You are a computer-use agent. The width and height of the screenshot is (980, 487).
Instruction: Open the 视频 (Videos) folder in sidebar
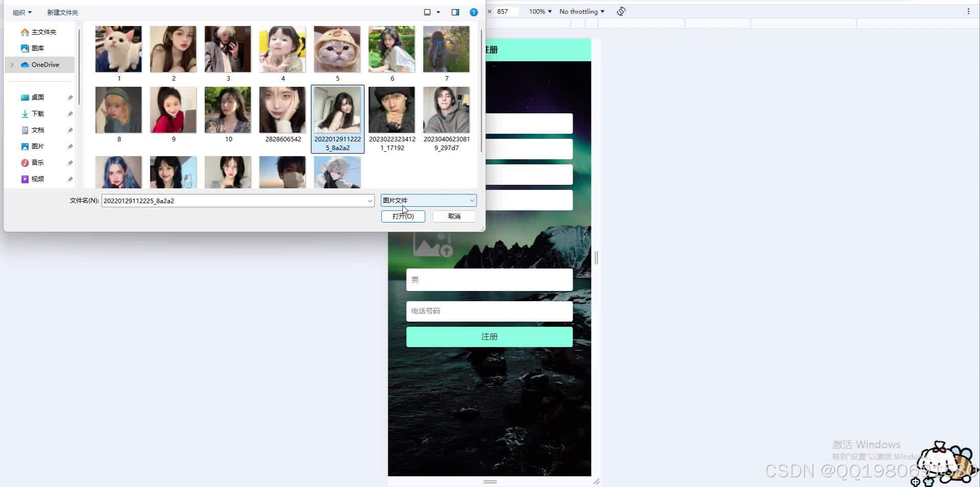[x=37, y=179]
